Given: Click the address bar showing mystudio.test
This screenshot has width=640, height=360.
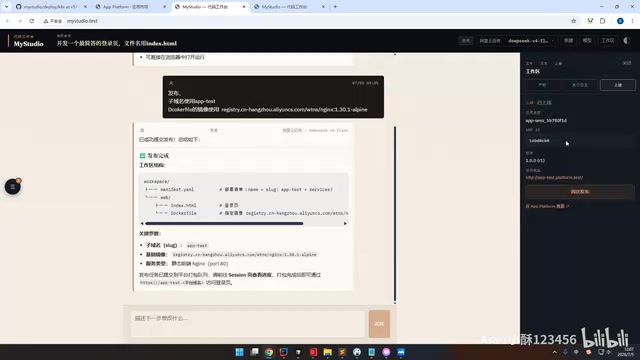Looking at the screenshot, I should pos(310,21).
